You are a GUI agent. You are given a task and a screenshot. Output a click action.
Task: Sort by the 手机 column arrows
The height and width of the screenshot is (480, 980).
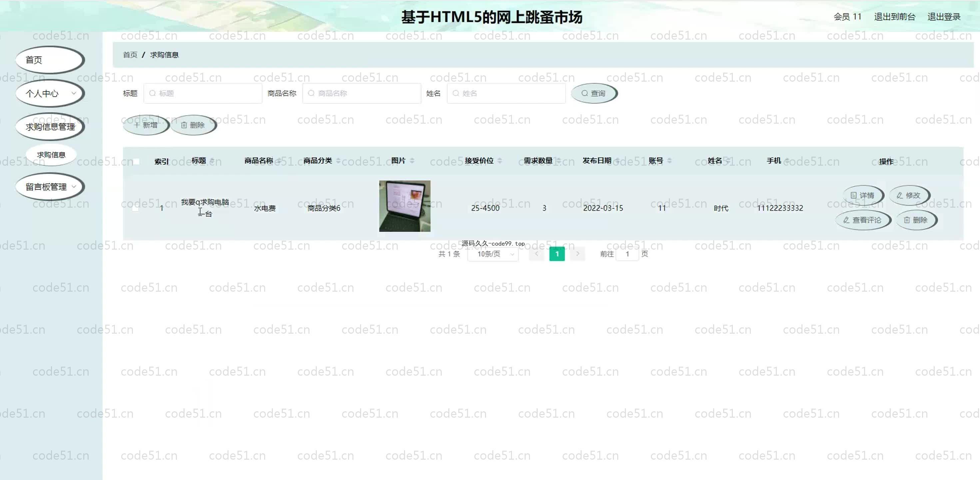click(787, 161)
